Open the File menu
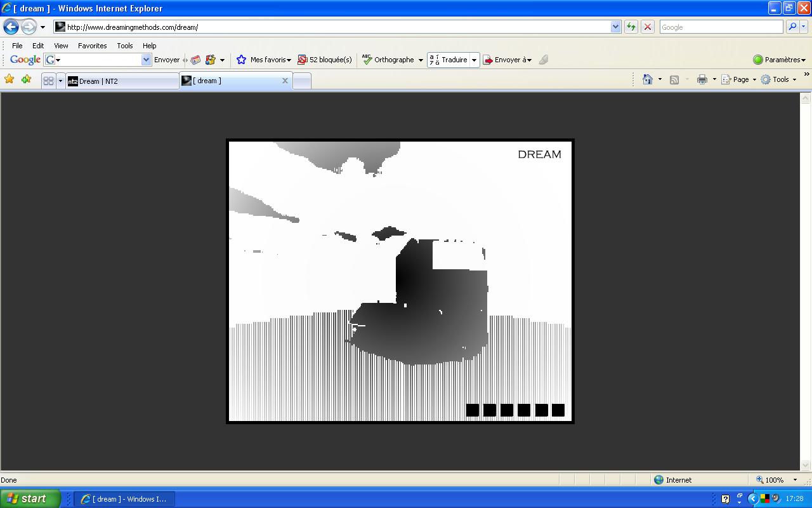 17,46
